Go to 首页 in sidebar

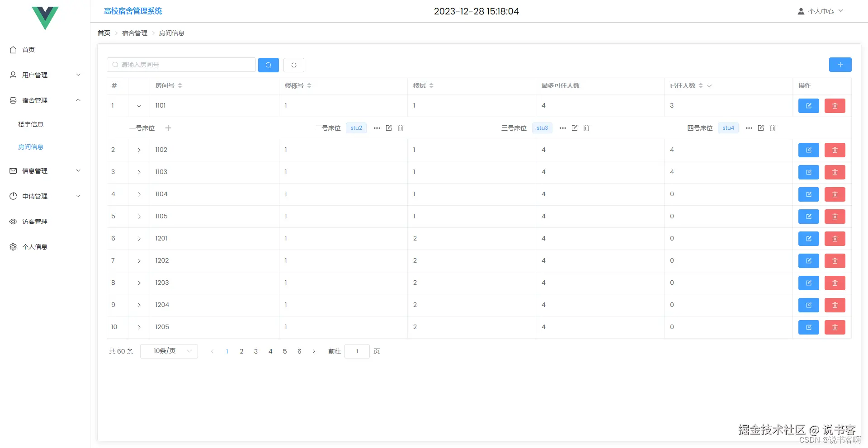coord(45,50)
